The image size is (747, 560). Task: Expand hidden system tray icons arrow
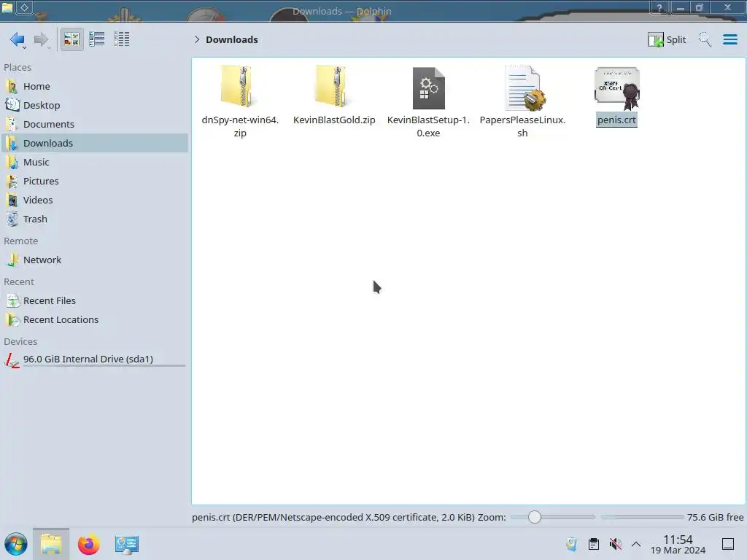pyautogui.click(x=636, y=544)
